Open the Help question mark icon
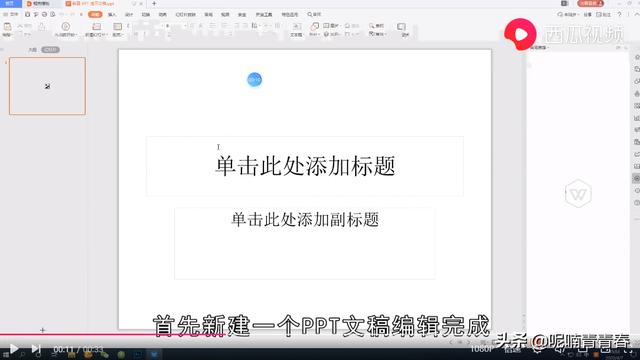Image resolution: width=640 pixels, height=360 pixels. click(x=619, y=14)
